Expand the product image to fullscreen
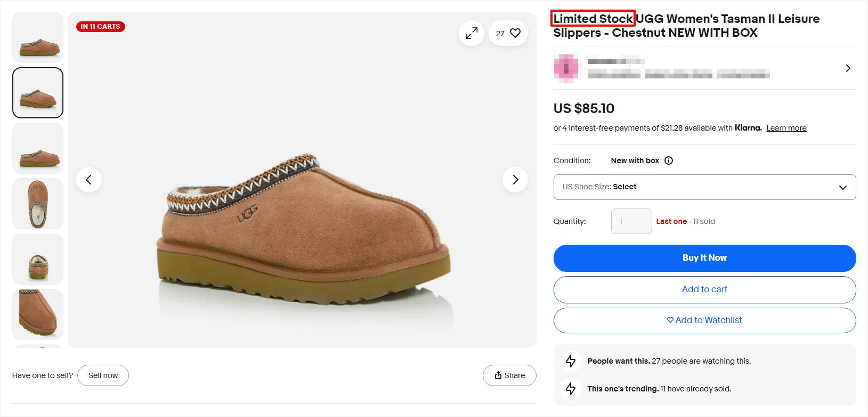 tap(471, 33)
